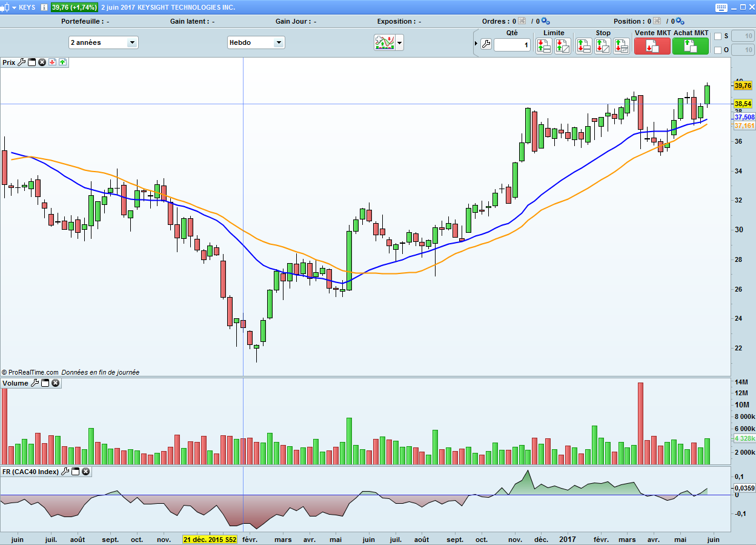
Task: Click the Vente MKT red sell button
Action: pos(652,46)
